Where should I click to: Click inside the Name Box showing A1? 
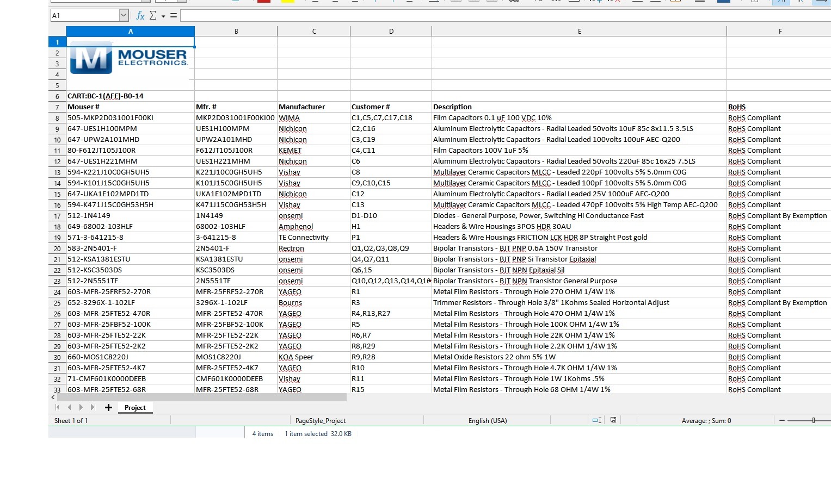click(85, 16)
